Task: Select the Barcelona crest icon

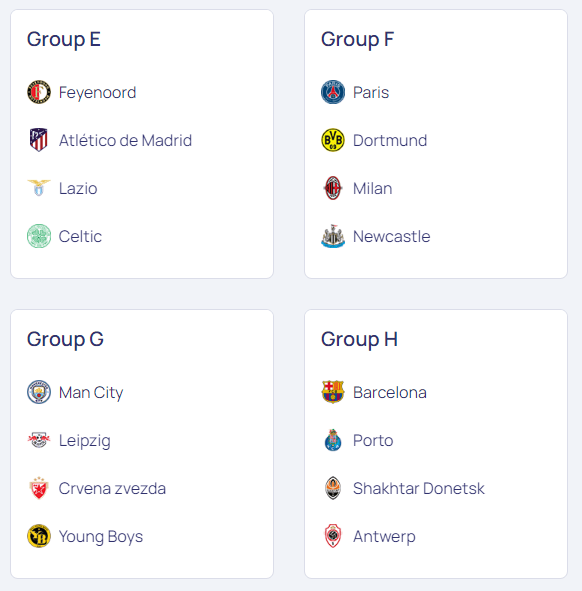Action: [x=333, y=392]
